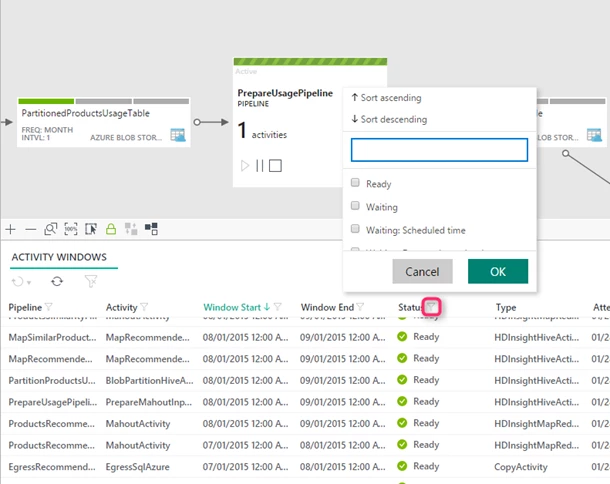Select the ACTIVITY WINDOWS tab

59,257
